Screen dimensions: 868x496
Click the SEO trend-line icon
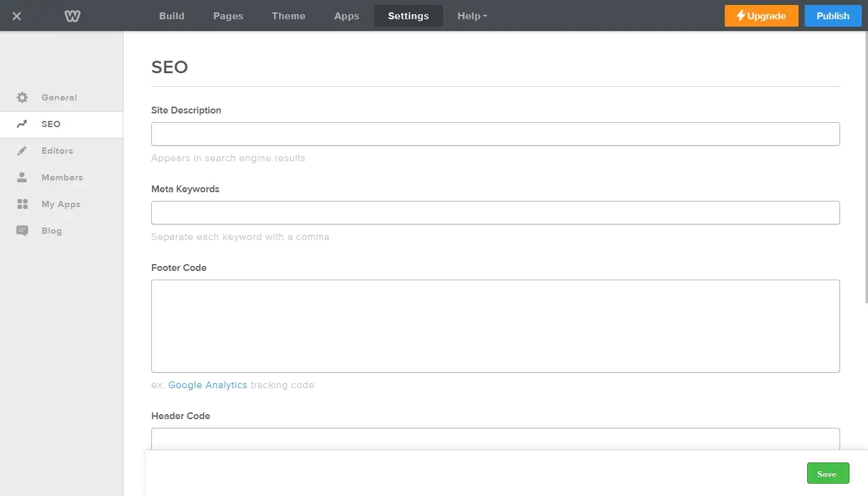22,124
